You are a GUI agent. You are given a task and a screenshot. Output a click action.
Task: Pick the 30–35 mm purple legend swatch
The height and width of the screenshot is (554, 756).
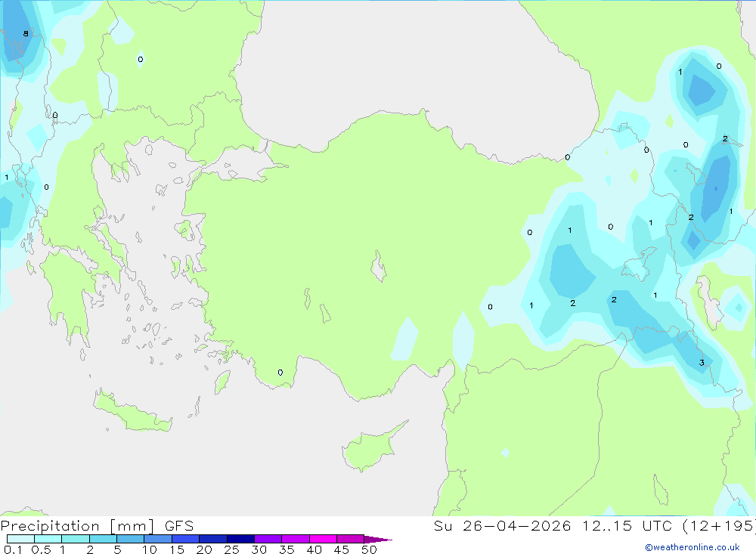[x=268, y=539]
